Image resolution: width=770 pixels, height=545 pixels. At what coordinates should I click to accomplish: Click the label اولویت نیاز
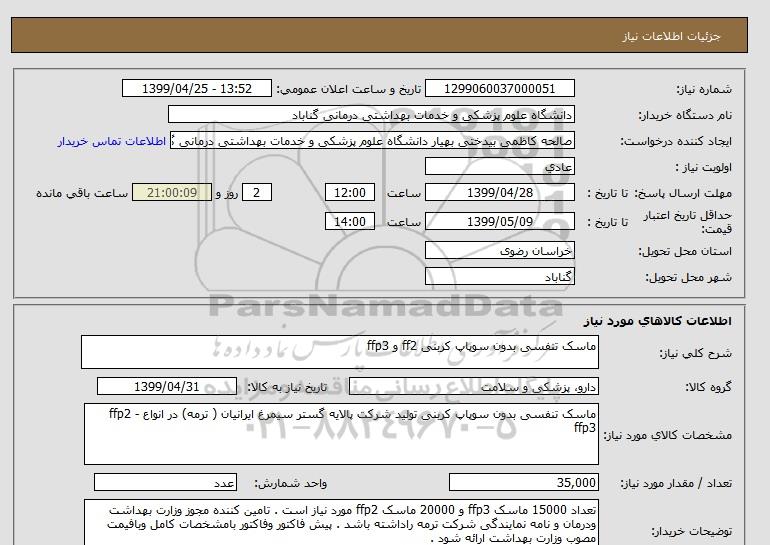703,167
